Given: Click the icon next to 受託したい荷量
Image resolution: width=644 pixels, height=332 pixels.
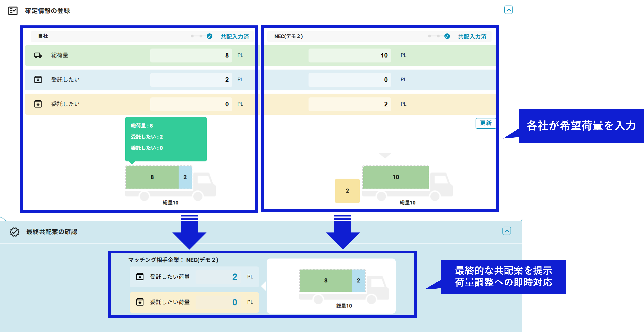Looking at the screenshot, I should 140,276.
